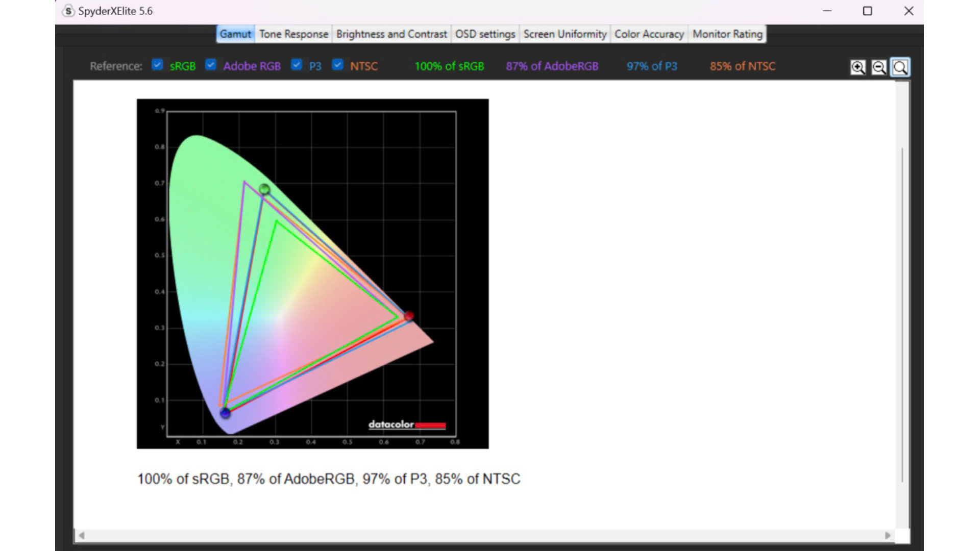
Task: Click the red primary marker on gamut chart
Action: (409, 316)
